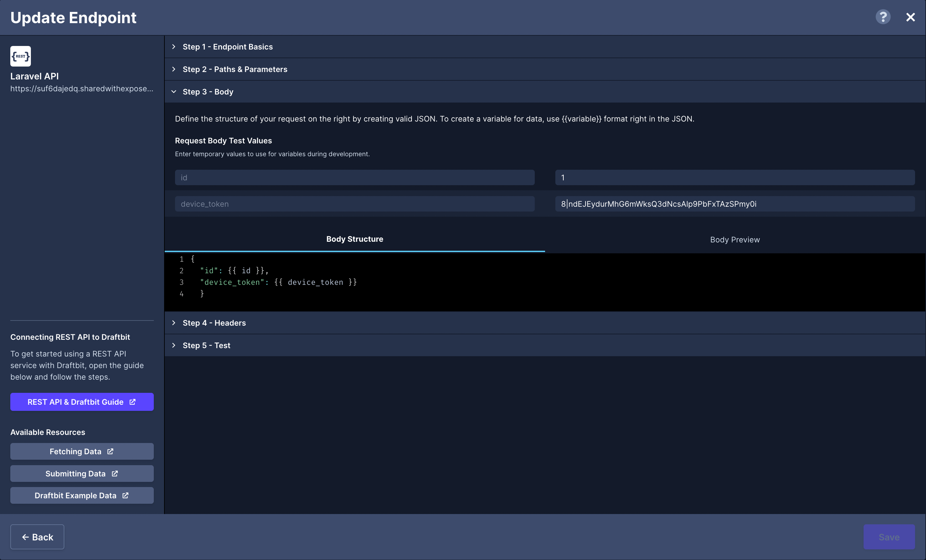This screenshot has height=560, width=926.
Task: Click the sharedwithexpose base URL text
Action: tap(82, 89)
